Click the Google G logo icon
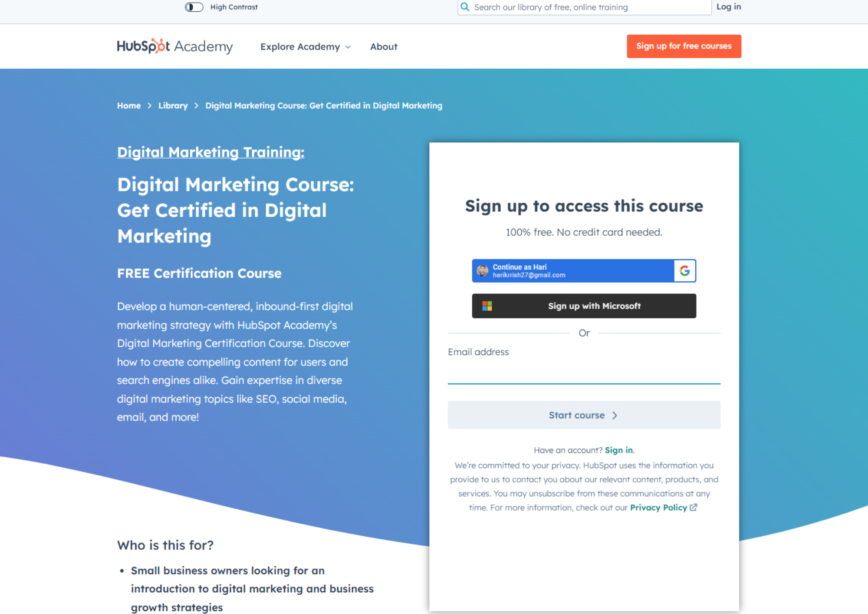868x614 pixels. 685,271
